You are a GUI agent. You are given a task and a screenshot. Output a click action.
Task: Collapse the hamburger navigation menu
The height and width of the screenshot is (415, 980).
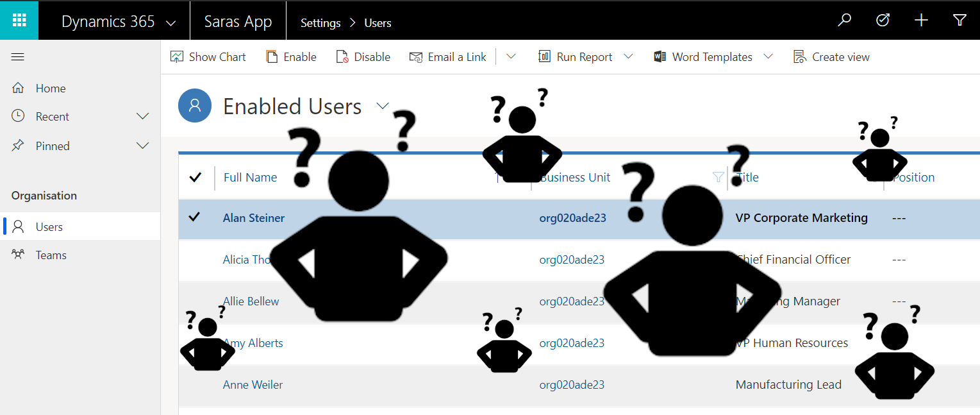click(x=18, y=57)
